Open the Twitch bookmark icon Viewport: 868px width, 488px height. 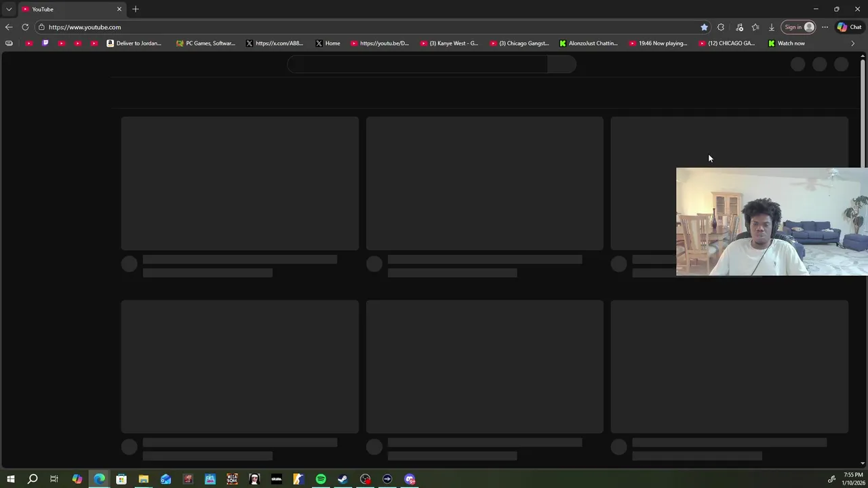tap(45, 43)
